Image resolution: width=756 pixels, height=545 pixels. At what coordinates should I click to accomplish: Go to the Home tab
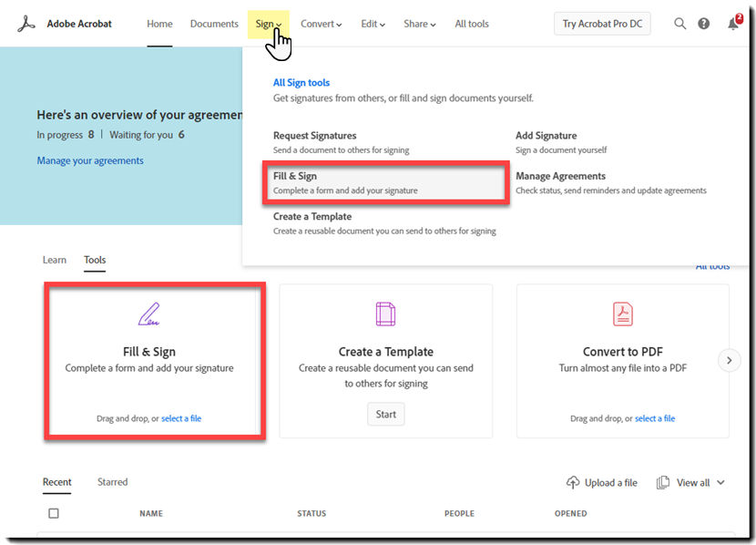click(x=159, y=24)
